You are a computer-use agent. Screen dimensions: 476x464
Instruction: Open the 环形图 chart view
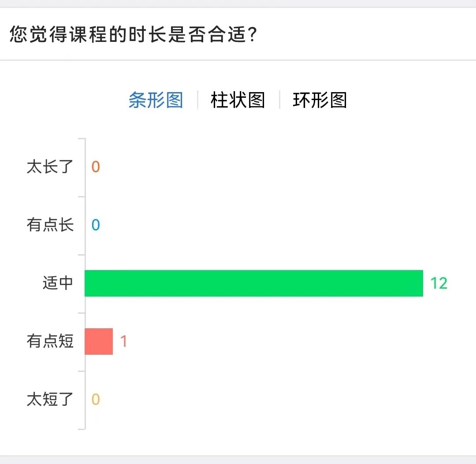click(x=320, y=100)
